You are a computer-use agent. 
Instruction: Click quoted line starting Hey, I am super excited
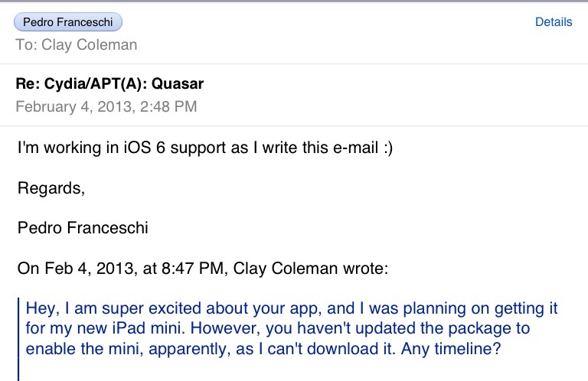pos(292,308)
